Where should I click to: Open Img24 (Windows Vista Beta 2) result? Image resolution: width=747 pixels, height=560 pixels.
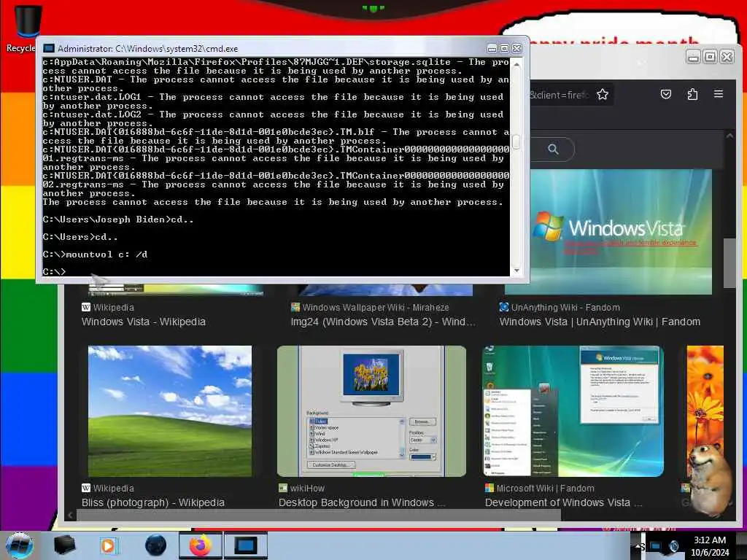(383, 322)
